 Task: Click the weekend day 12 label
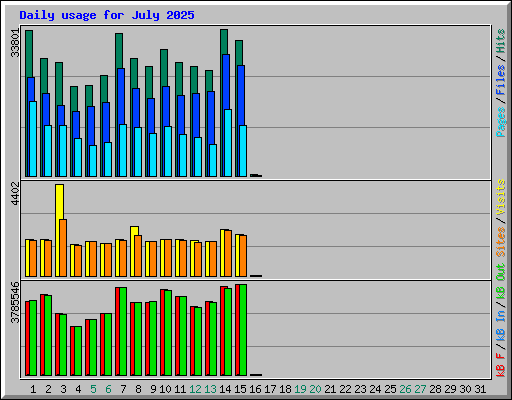click(x=195, y=389)
